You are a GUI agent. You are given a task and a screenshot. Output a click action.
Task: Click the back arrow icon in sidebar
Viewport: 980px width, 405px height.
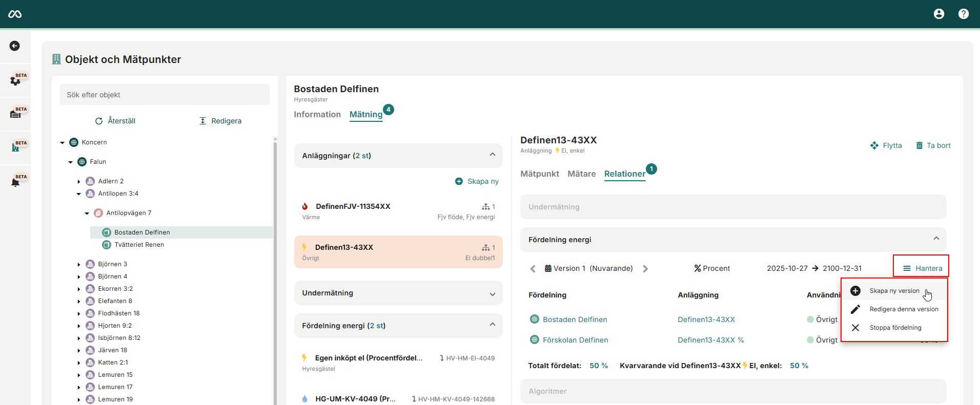(x=15, y=46)
